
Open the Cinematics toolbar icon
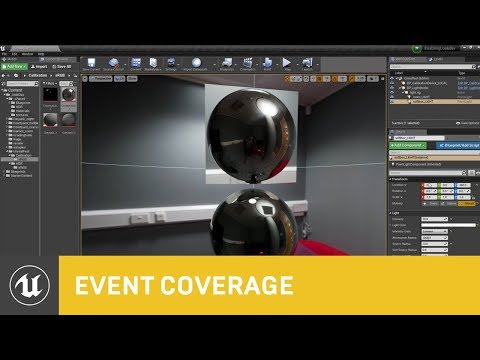(x=248, y=63)
